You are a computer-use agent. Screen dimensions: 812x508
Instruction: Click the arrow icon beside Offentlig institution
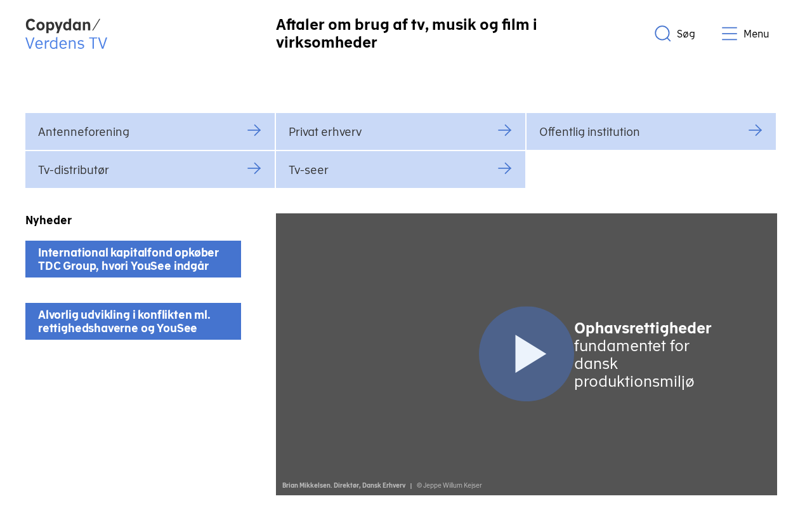[x=755, y=130]
